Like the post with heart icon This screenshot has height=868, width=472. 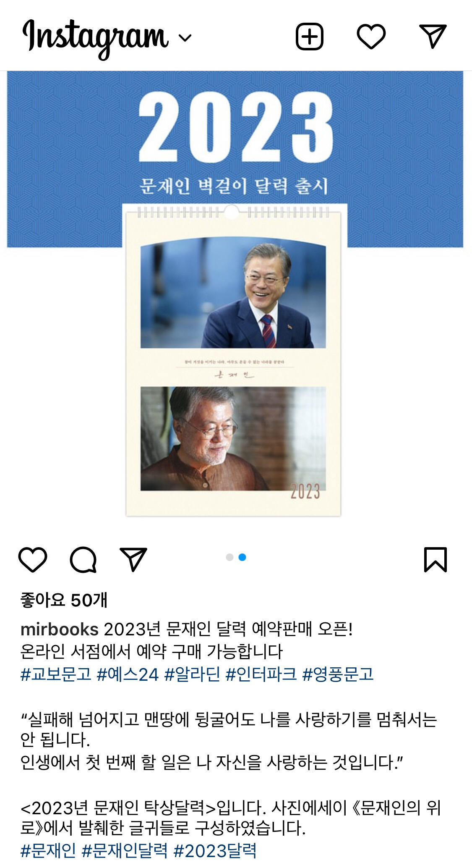click(33, 559)
